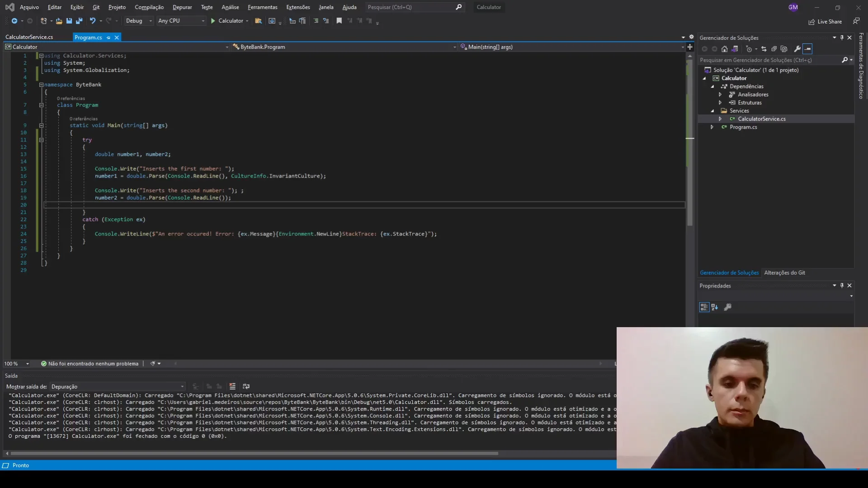Viewport: 868px width, 488px height.
Task: Expand the Program.cs tree node
Action: [x=712, y=127]
